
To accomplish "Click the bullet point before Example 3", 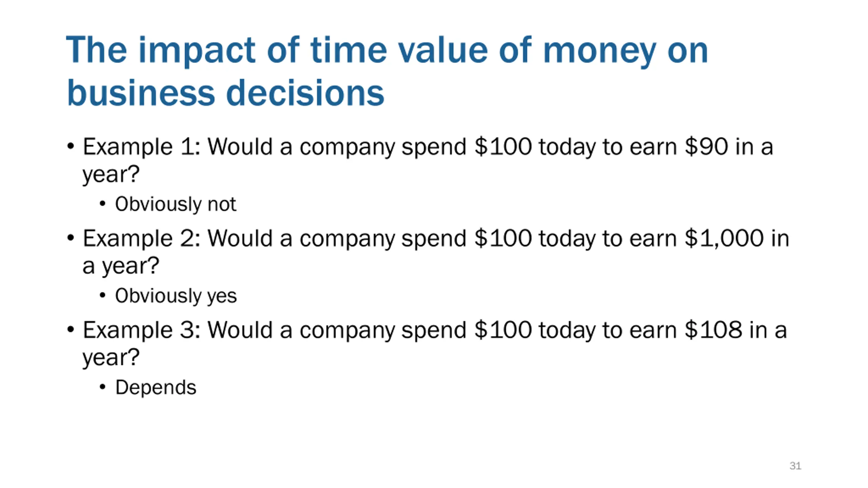I will (x=71, y=330).
